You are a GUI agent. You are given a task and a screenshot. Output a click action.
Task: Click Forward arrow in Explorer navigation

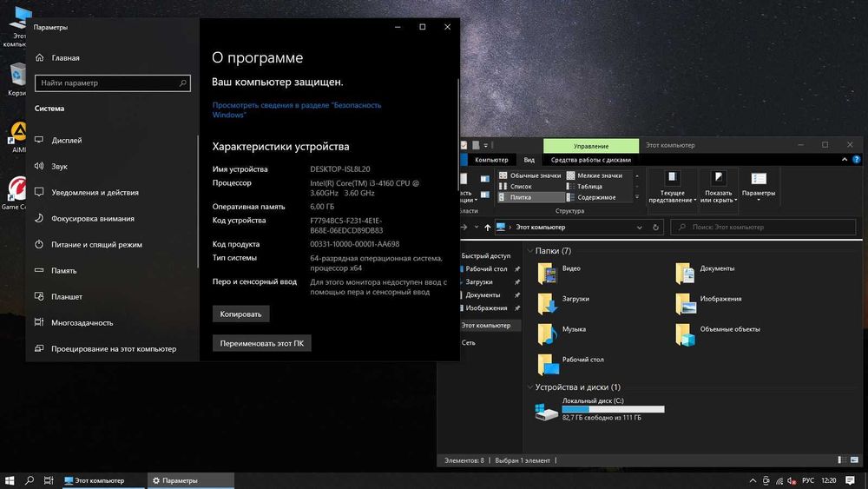coord(464,228)
